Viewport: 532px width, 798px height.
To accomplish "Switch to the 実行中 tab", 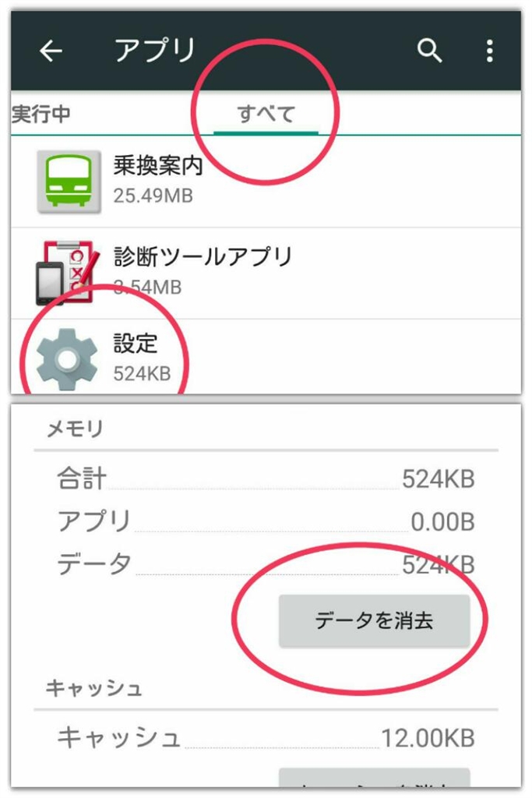I will coord(41,115).
